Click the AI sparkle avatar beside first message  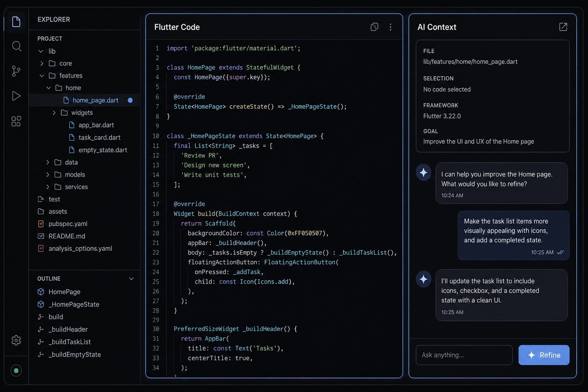click(423, 173)
